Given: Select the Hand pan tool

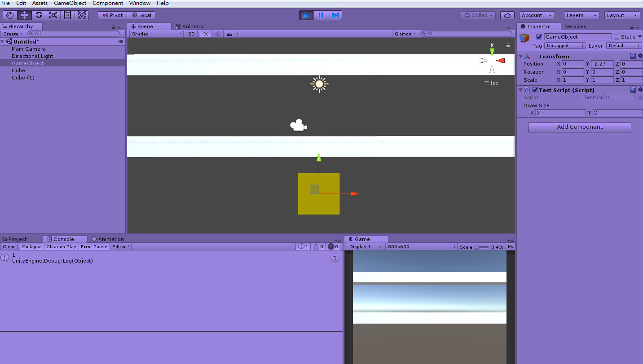Looking at the screenshot, I should point(9,15).
